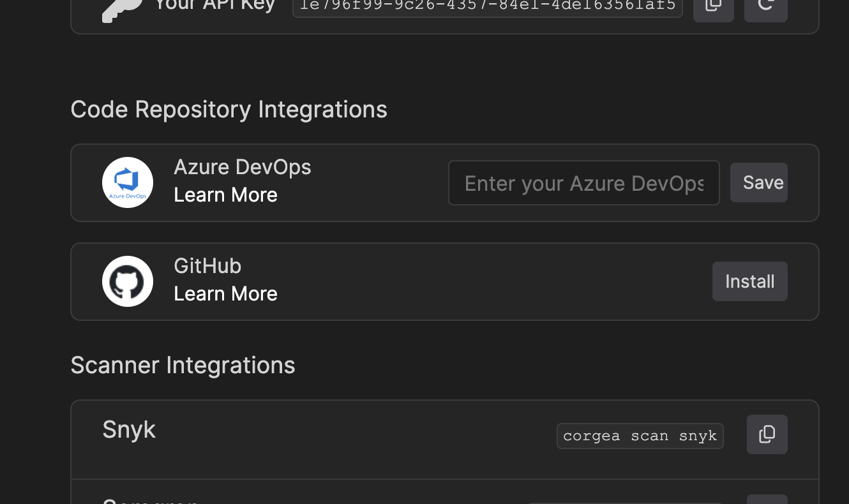
Task: Focus the Azure DevOps token input
Action: (x=584, y=183)
